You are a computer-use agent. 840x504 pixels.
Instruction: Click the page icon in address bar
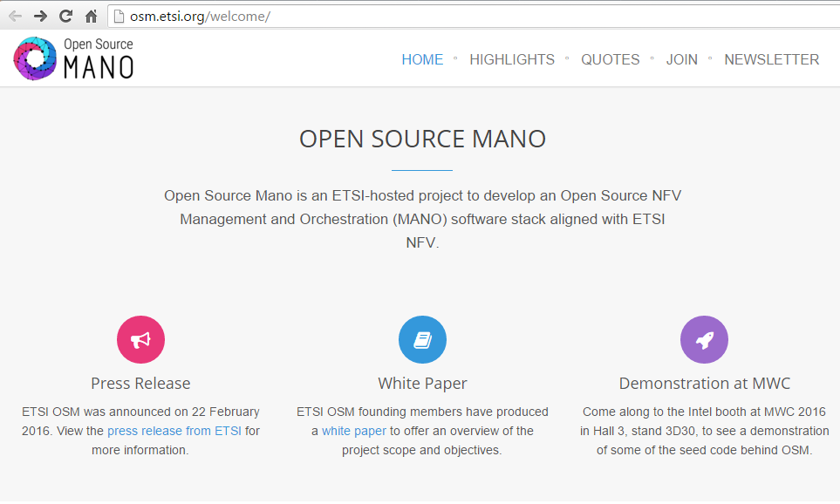click(x=119, y=17)
